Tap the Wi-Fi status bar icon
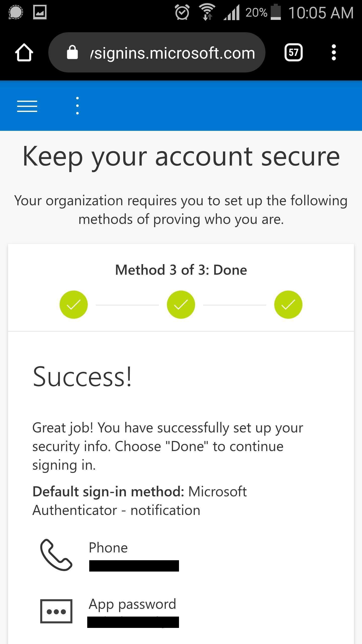The width and height of the screenshot is (362, 644). (207, 12)
